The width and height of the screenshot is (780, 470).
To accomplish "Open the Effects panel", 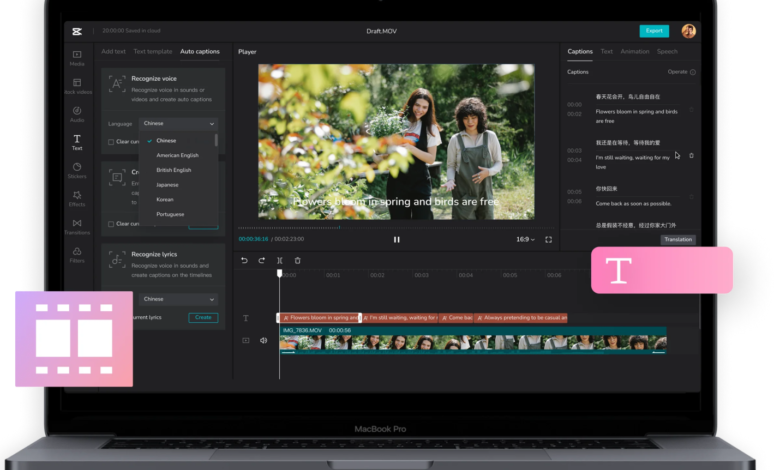I will point(77,198).
